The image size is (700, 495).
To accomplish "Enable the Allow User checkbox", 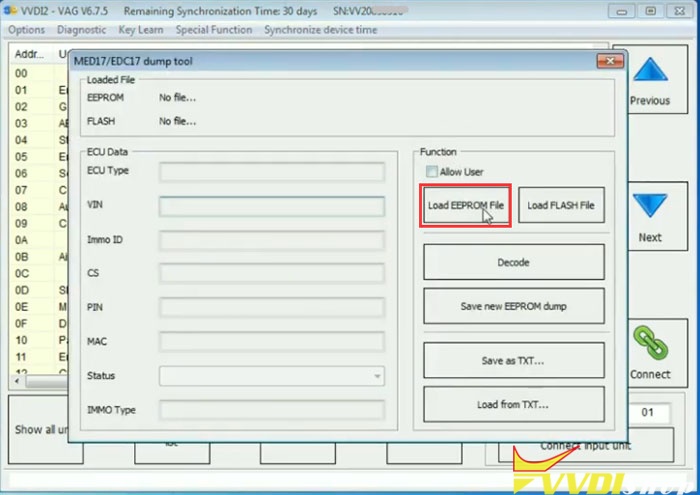I will (x=431, y=171).
